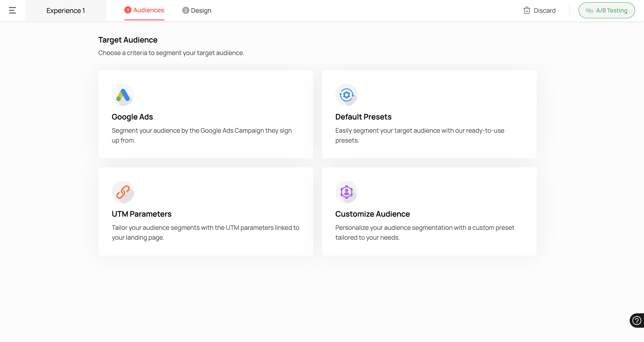Viewport: 644px width, 342px height.
Task: Click the Customize Audience user-gear icon
Action: pos(346,192)
